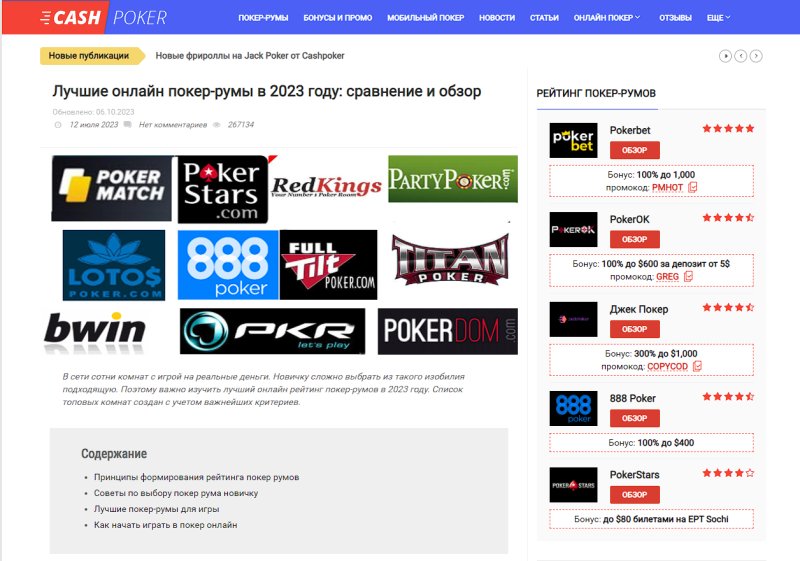Click the 888 Poker logo icon in rating
Image resolution: width=800 pixels, height=561 pixels.
[x=573, y=409]
